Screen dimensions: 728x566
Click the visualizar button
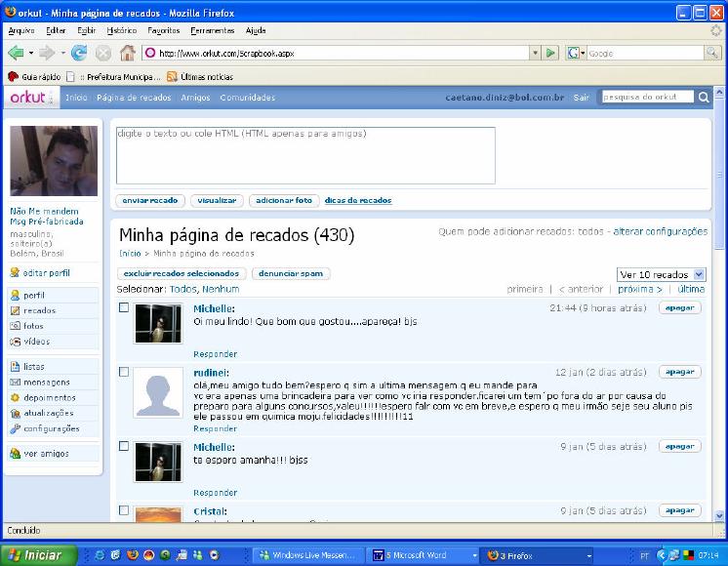[x=217, y=201]
